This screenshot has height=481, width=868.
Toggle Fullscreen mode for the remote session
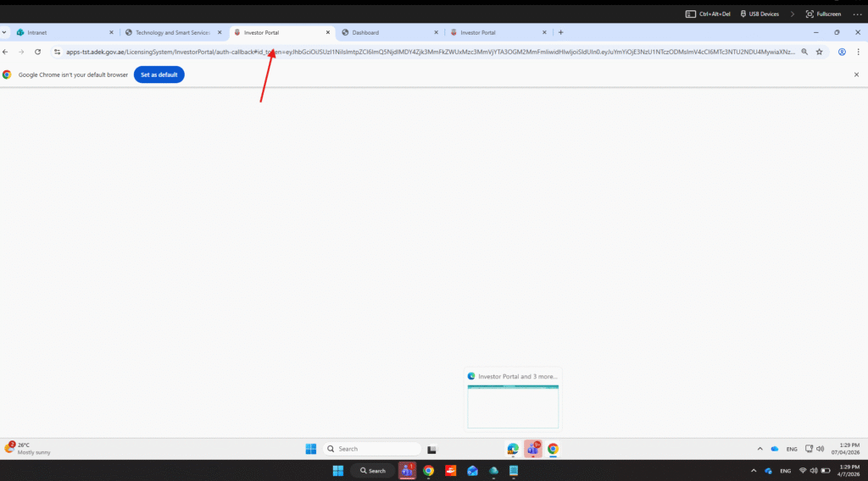(823, 14)
